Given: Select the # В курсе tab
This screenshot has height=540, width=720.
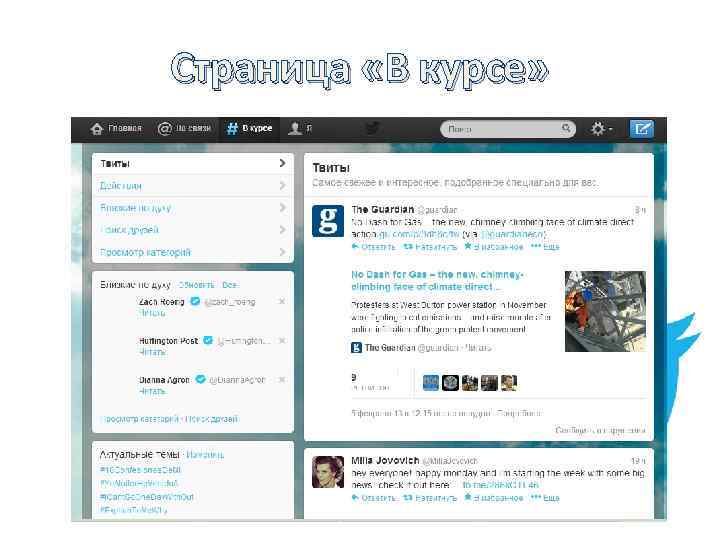Looking at the screenshot, I should click(x=250, y=129).
